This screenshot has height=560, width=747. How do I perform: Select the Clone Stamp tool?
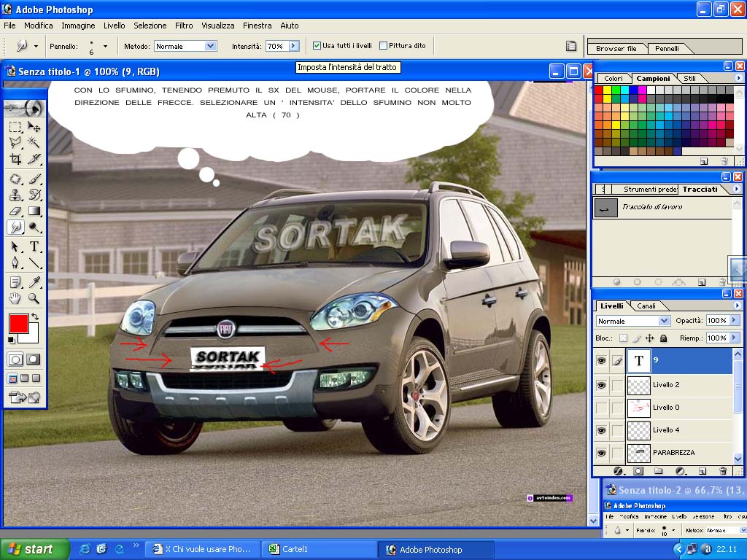[15, 195]
